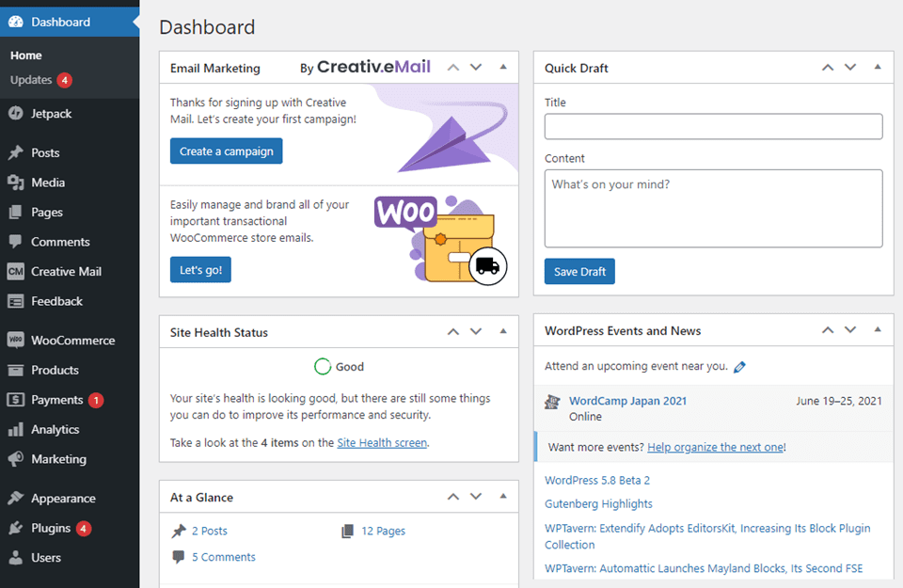Move At a Glance widget down

476,497
